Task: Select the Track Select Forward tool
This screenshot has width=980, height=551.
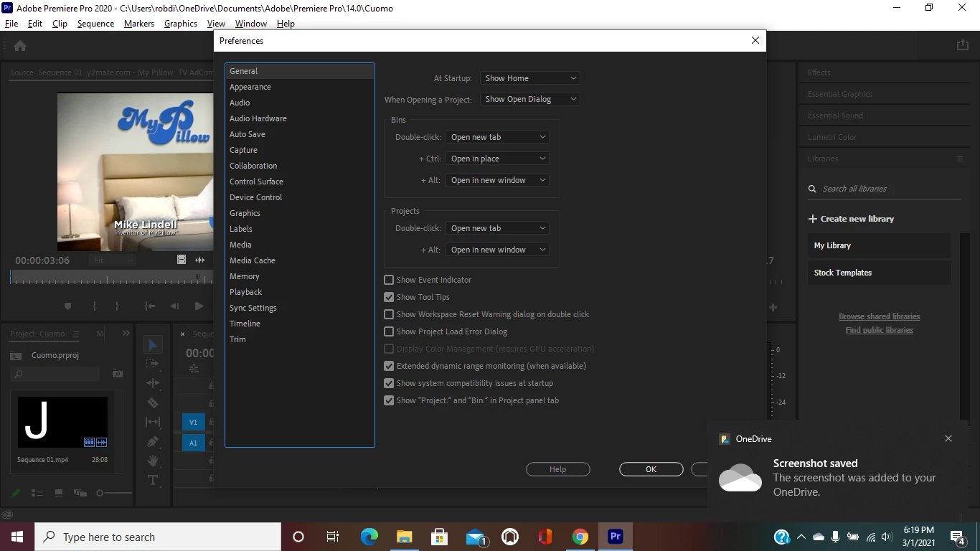Action: 153,364
